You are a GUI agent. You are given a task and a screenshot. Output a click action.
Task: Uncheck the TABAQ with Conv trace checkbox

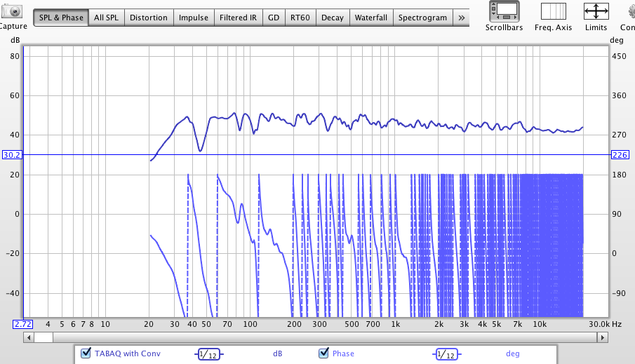pos(86,353)
